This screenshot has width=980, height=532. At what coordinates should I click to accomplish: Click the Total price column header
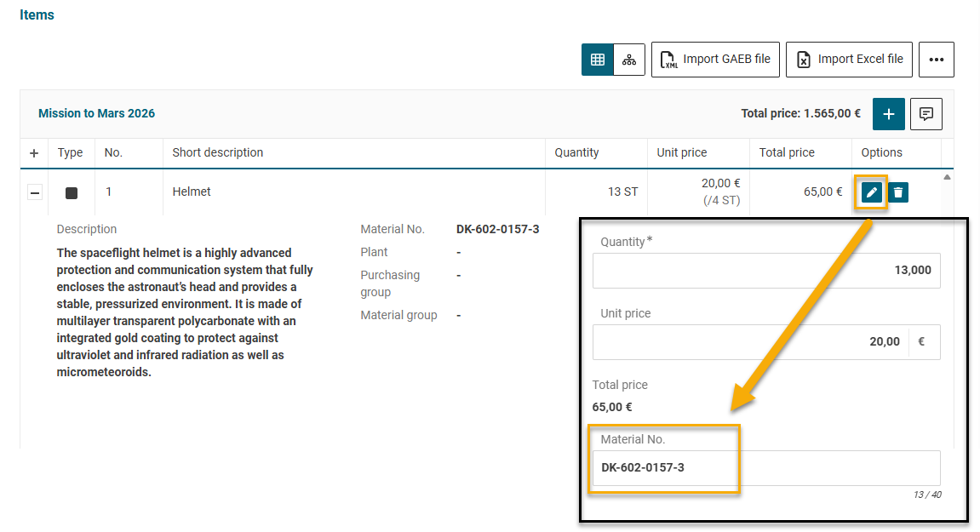pos(787,153)
